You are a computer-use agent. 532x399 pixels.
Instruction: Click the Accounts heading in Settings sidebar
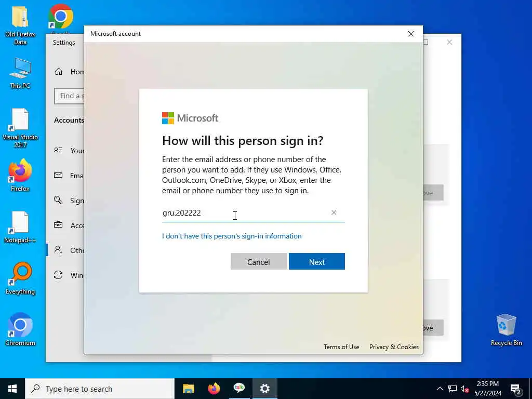point(69,120)
